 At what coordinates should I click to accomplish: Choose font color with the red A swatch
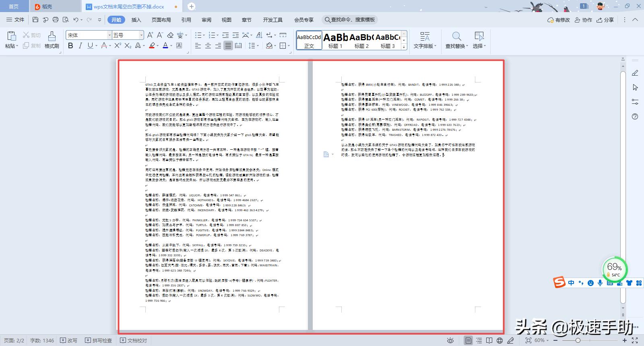pyautogui.click(x=165, y=45)
